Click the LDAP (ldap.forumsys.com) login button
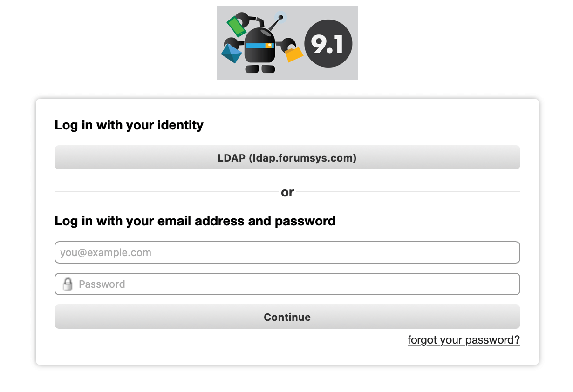The width and height of the screenshot is (573, 392). (x=287, y=158)
